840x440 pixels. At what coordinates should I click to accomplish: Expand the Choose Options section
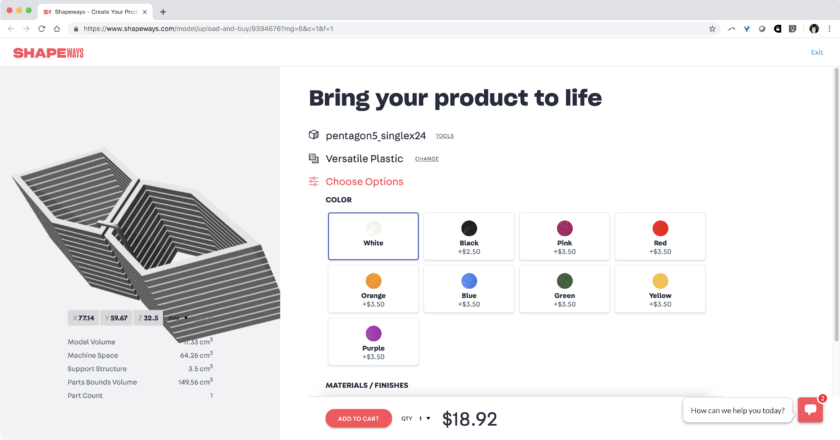364,182
